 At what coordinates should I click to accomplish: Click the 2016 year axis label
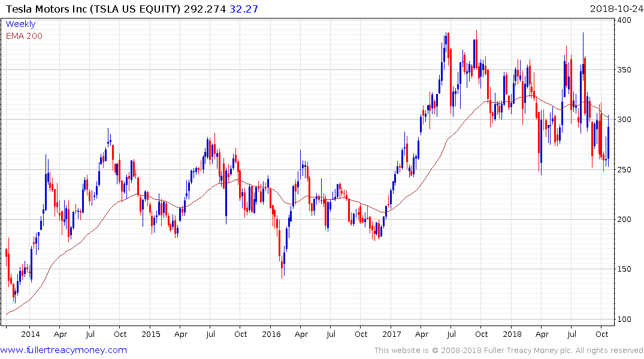271,334
